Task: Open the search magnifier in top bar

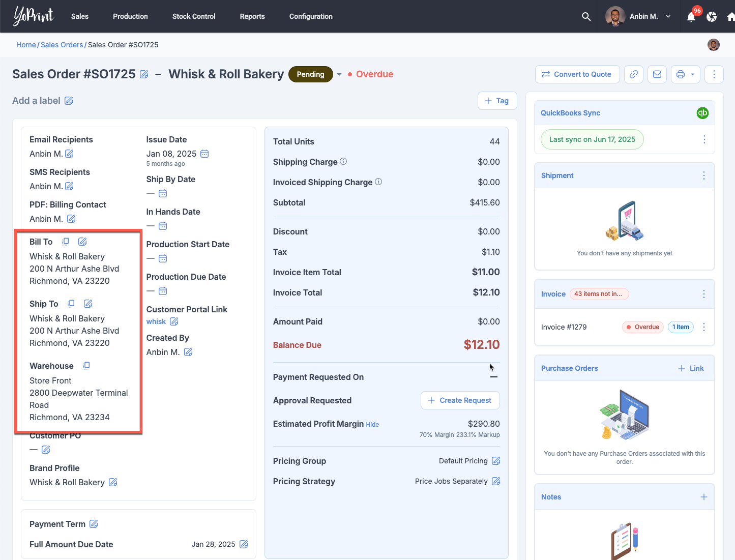Action: 586,16
